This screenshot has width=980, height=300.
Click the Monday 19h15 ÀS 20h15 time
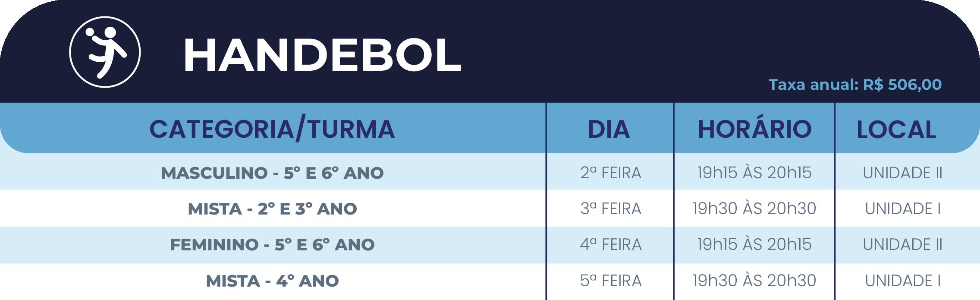pos(754,173)
